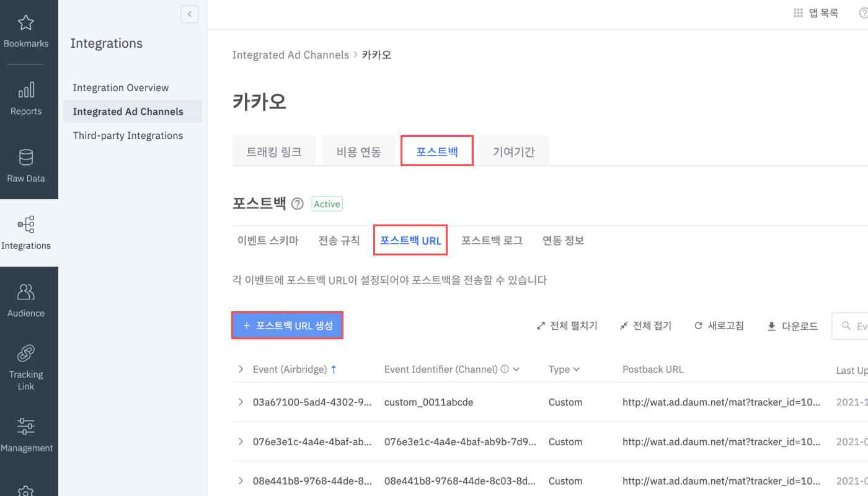This screenshot has width=868, height=496.
Task: Click 새로고침 refresh button
Action: pyautogui.click(x=719, y=325)
